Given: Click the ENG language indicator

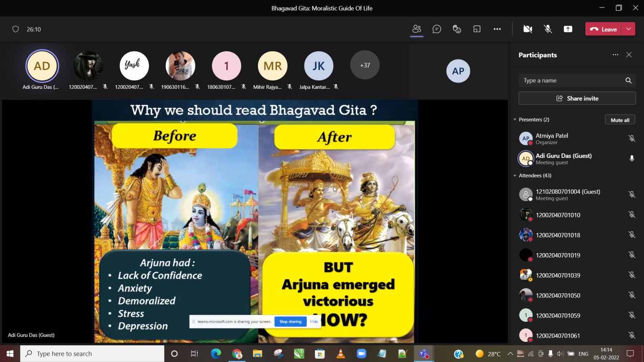Looking at the screenshot, I should tap(583, 354).
